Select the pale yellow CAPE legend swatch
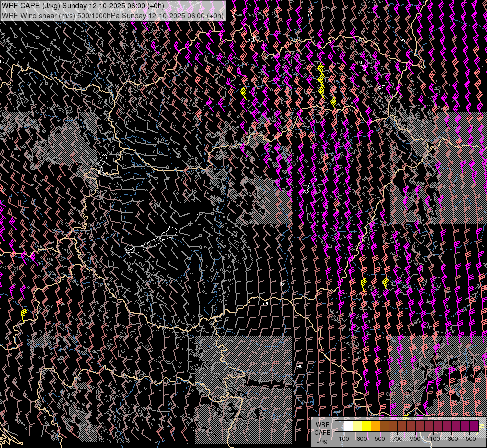 [358, 426]
